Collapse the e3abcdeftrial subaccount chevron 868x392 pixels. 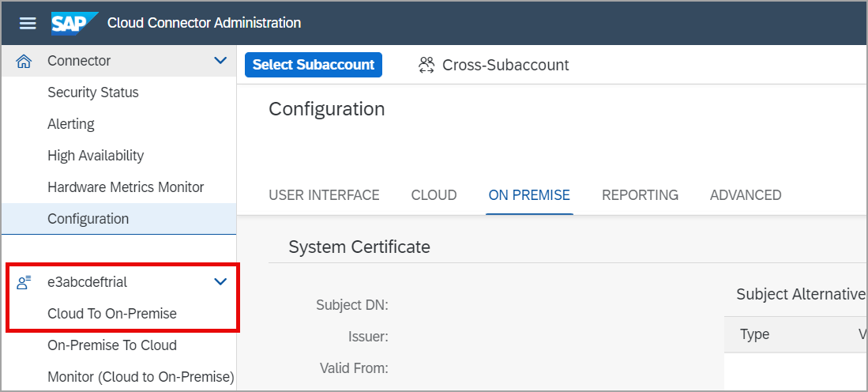pos(220,282)
